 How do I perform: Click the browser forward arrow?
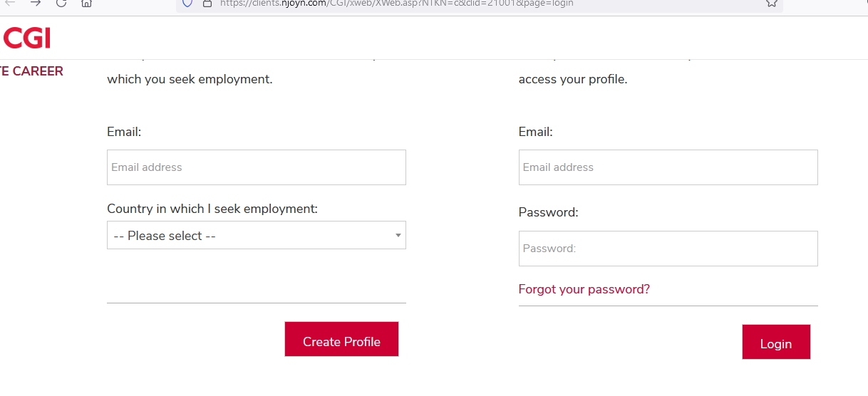[36, 3]
